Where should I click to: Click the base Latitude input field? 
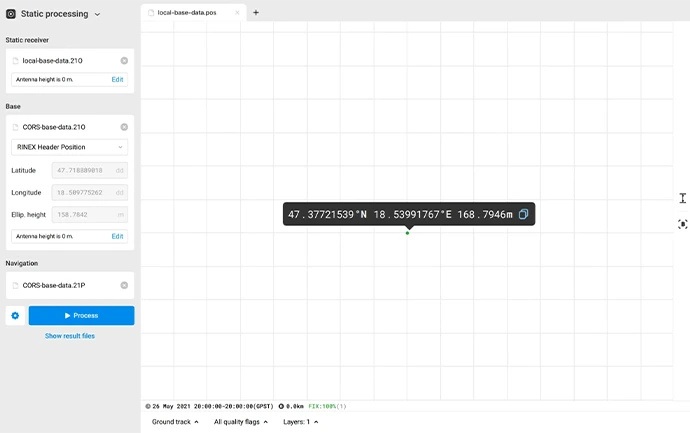88,171
